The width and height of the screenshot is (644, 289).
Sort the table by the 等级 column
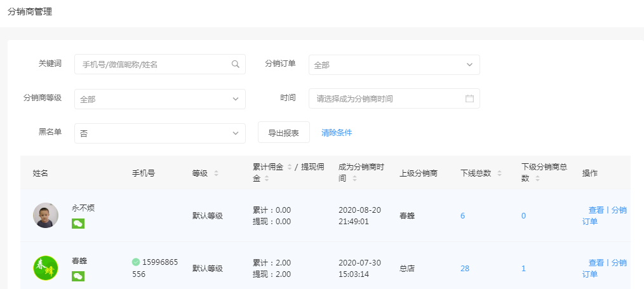(x=216, y=173)
